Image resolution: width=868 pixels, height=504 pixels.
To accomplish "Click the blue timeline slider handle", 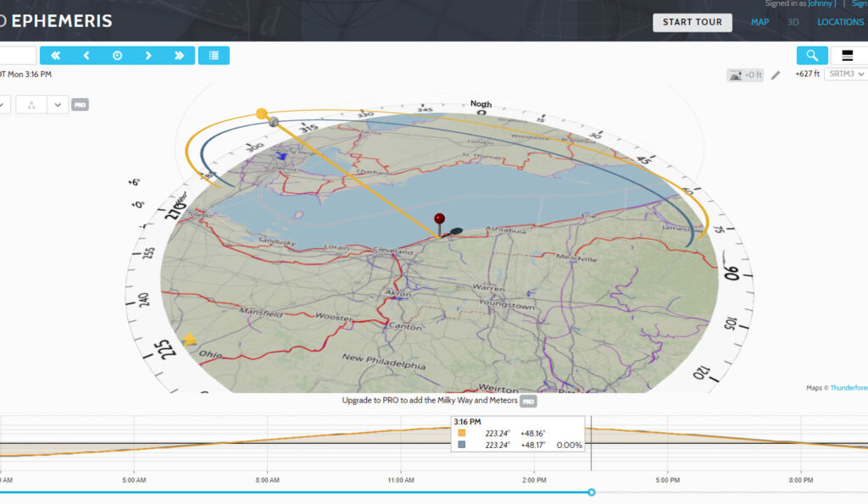I will (591, 492).
